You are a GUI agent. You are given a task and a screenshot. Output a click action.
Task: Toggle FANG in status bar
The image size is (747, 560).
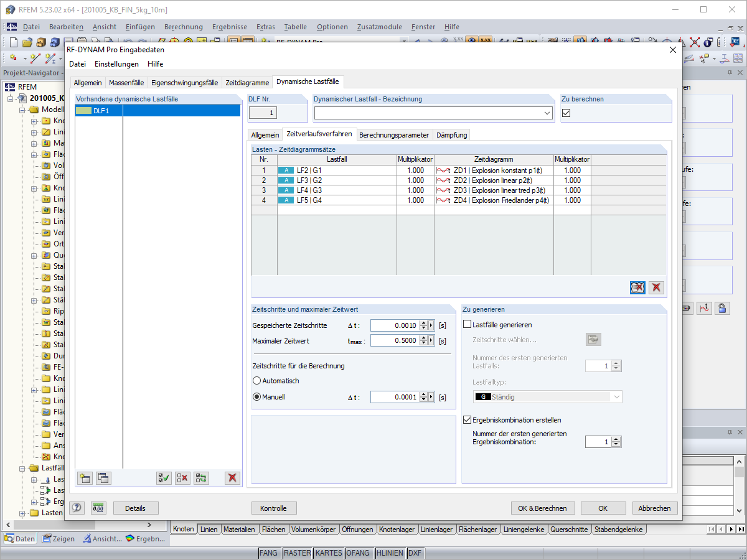269,553
